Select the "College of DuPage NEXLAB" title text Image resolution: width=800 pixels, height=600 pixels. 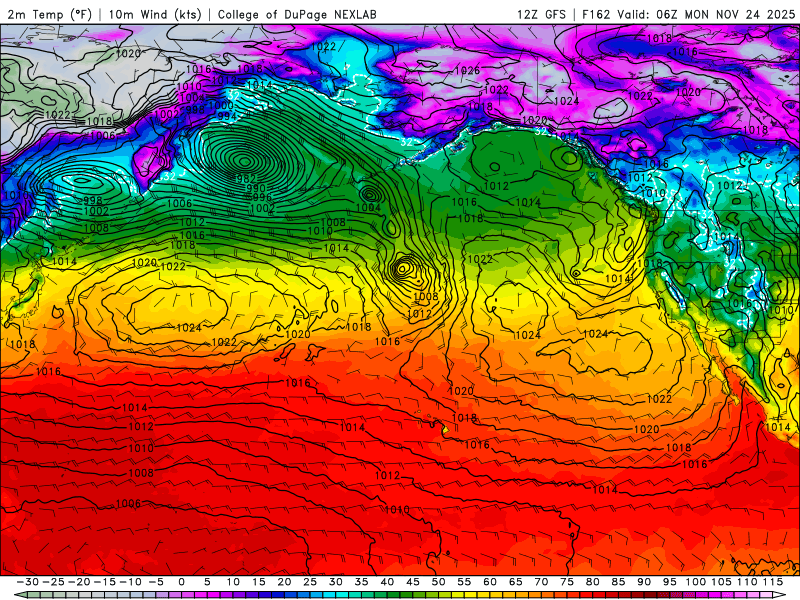[297, 14]
